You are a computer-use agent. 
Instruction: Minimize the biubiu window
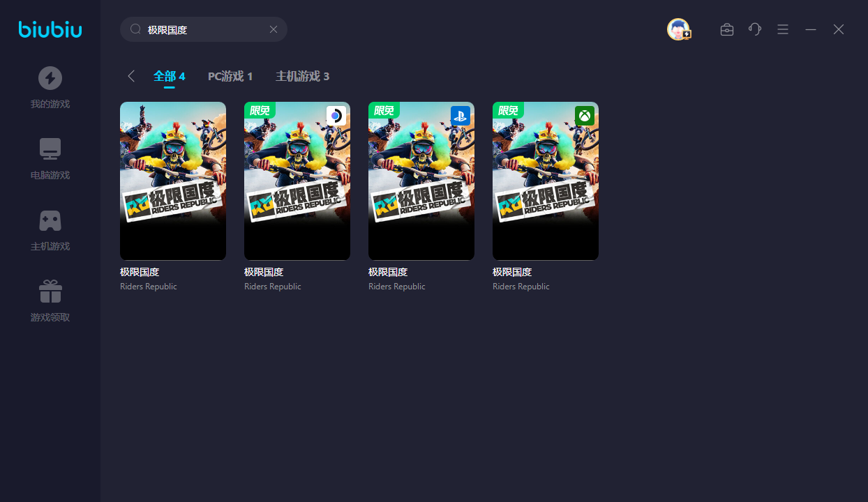(810, 29)
